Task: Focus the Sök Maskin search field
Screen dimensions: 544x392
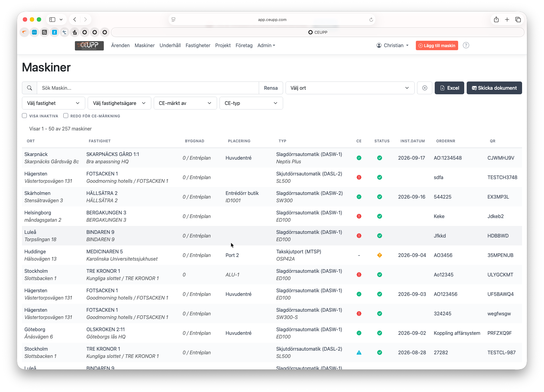Action: point(148,88)
